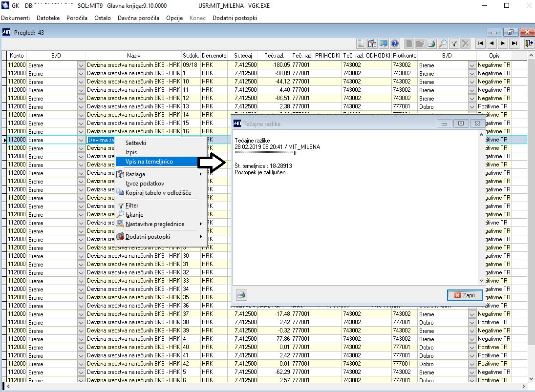
Task: Open the right B/D dropdown in the first row
Action: pos(471,65)
